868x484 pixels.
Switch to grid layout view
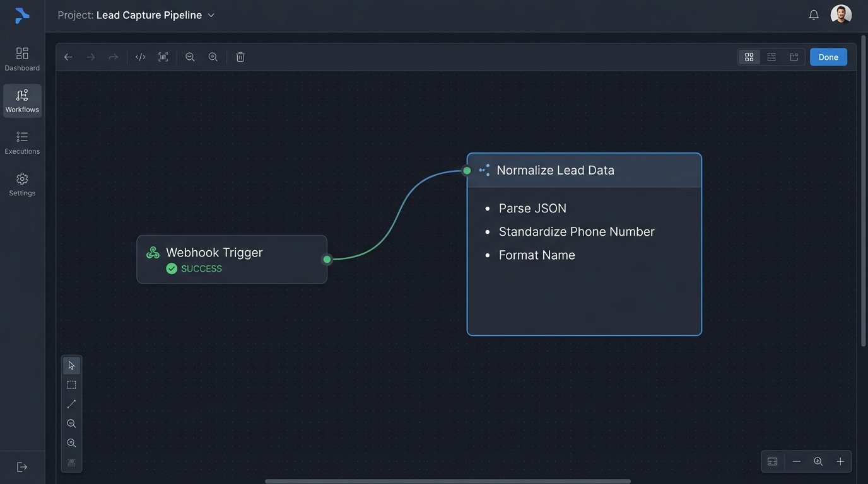click(x=749, y=57)
